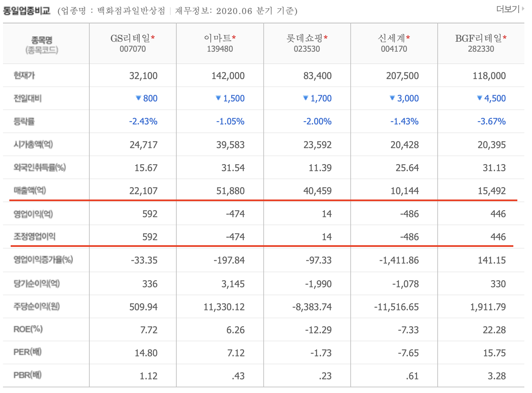Image resolution: width=532 pixels, height=393 pixels.
Task: Select BGF리테일 code 282330
Action: 481,49
